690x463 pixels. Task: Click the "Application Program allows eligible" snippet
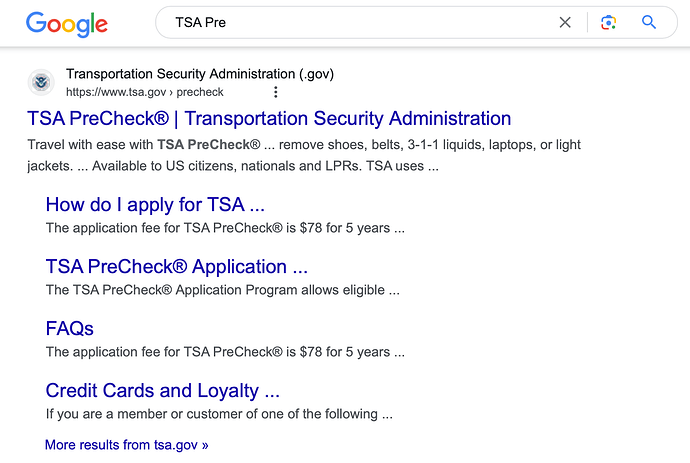coord(223,290)
